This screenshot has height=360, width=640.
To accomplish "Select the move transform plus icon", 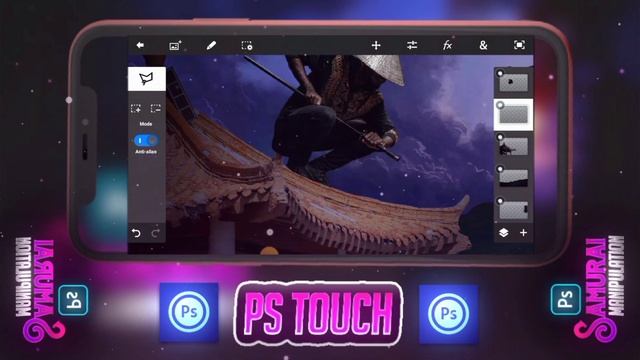I will [376, 45].
